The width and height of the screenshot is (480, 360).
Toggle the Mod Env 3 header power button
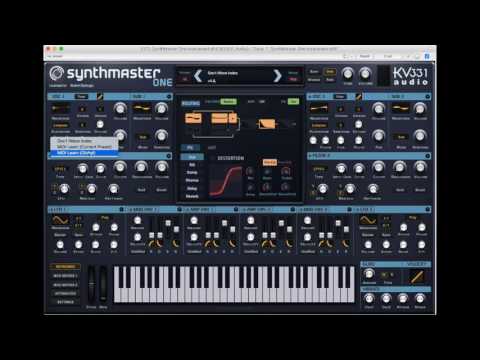pos(293,209)
